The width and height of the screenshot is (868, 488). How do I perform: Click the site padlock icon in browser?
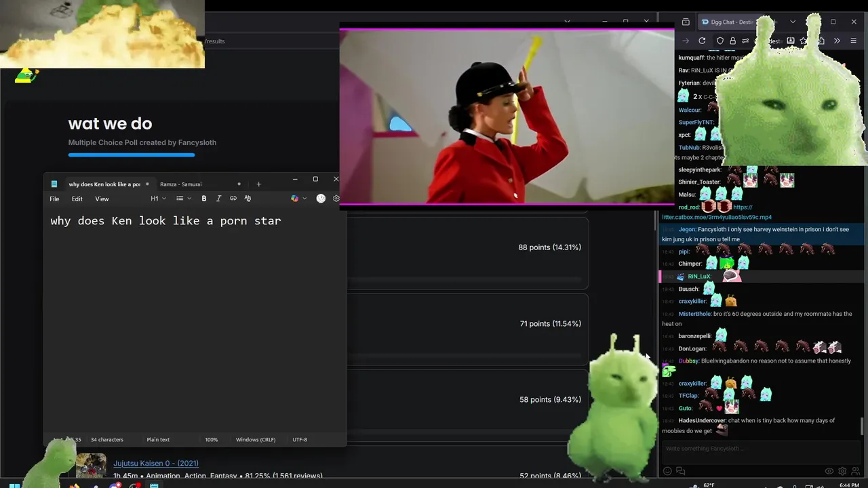coord(732,41)
